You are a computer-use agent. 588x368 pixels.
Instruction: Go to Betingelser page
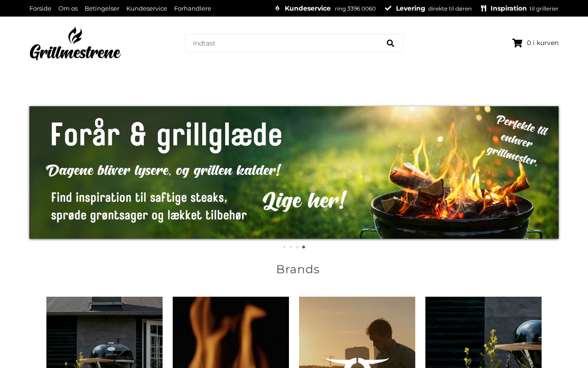(102, 8)
